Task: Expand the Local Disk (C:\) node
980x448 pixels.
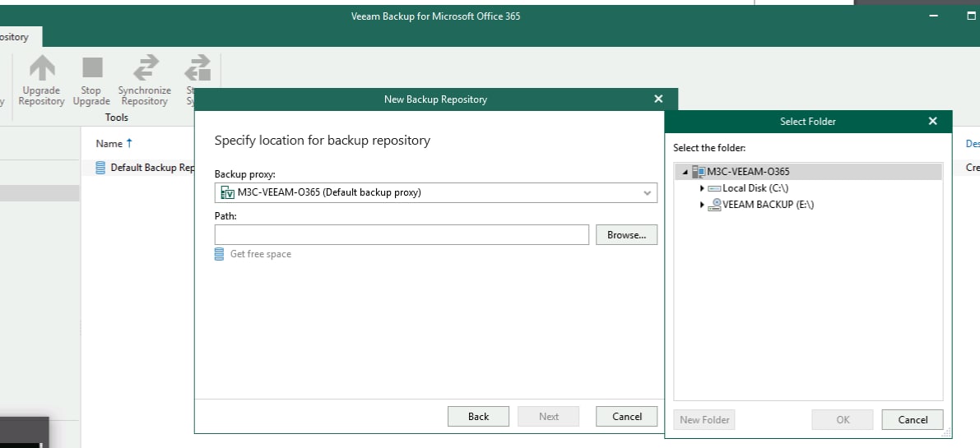Action: tap(702, 188)
